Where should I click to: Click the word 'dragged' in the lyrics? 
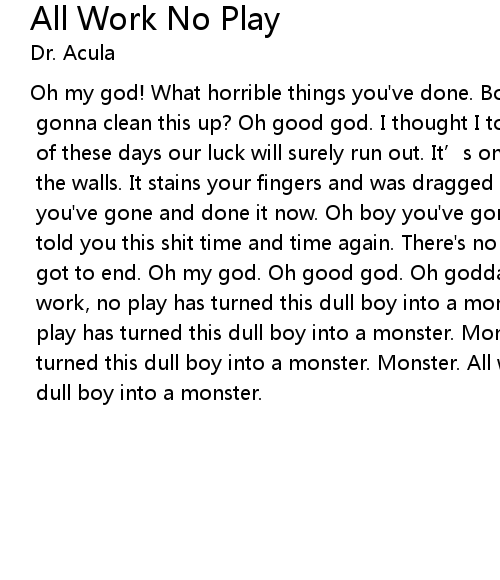point(453,183)
